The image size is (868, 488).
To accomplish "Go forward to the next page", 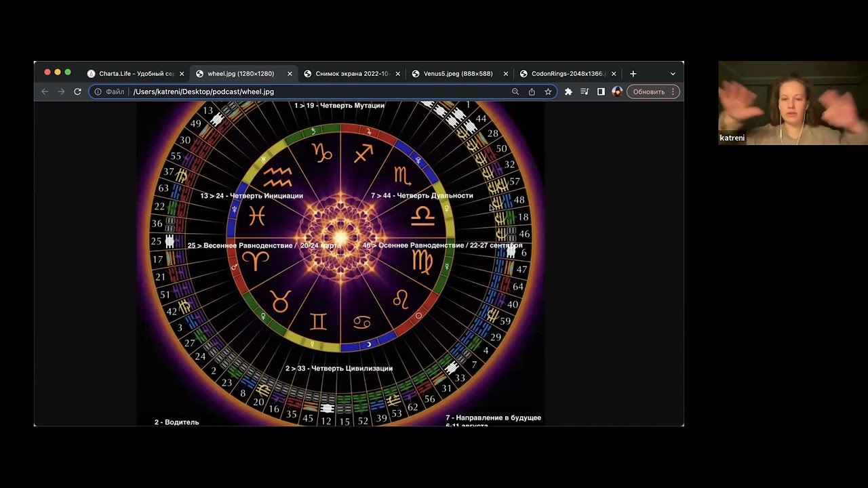I will point(61,91).
